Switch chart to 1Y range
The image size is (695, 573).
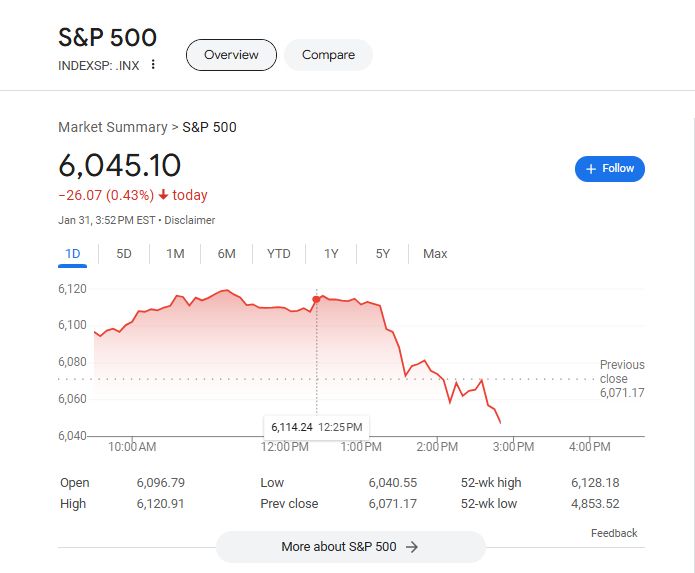click(331, 254)
